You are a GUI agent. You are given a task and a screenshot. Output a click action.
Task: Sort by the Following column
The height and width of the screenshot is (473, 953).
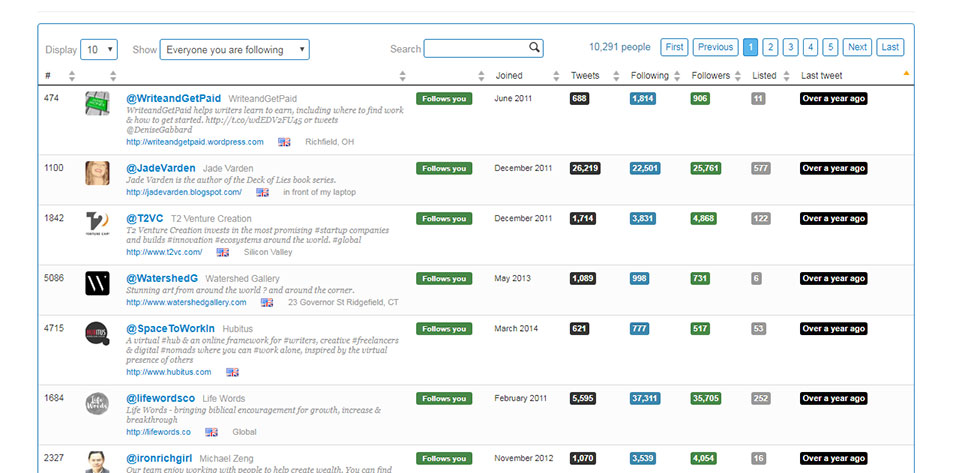(x=677, y=76)
